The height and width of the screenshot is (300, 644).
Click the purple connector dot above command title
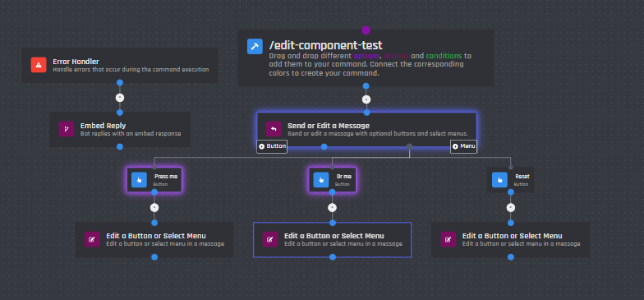pyautogui.click(x=366, y=30)
